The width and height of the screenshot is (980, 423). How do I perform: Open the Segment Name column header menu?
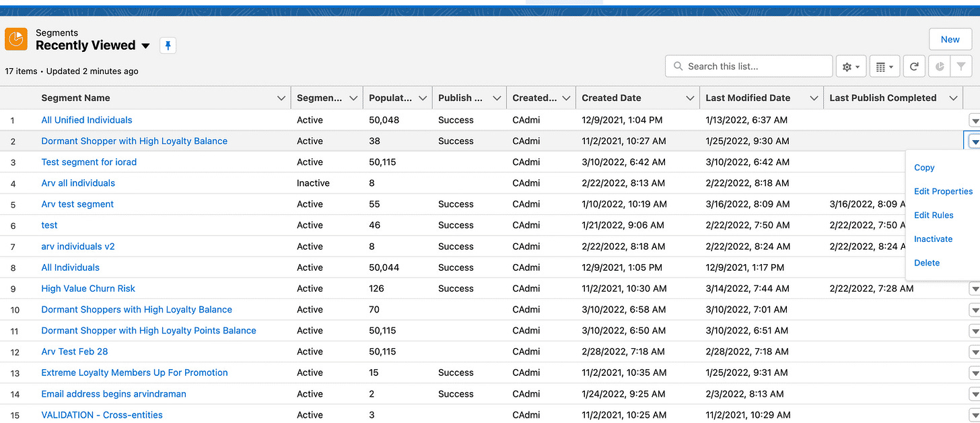click(x=281, y=98)
